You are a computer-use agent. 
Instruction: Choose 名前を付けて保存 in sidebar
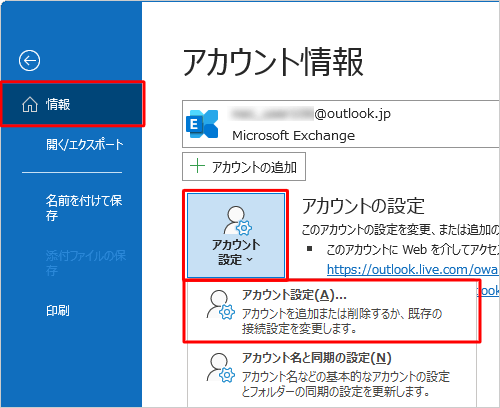click(84, 208)
